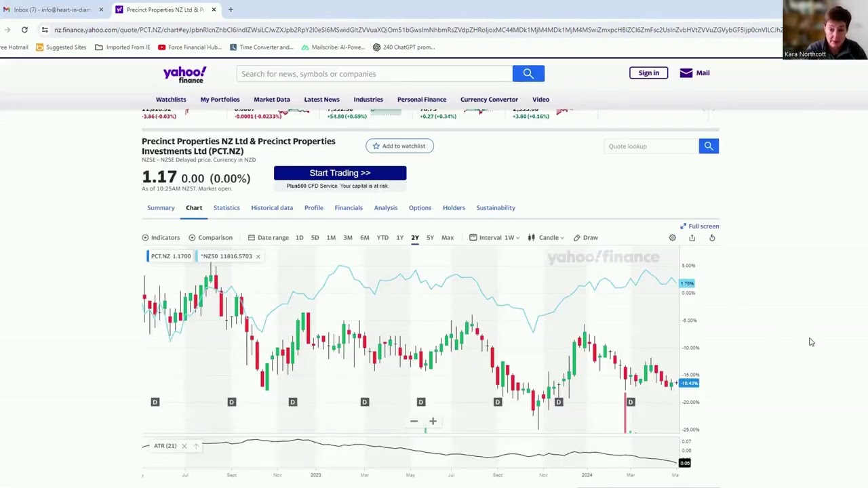
Task: Click the PCT.NZ 1.1700 legend label
Action: [171, 256]
